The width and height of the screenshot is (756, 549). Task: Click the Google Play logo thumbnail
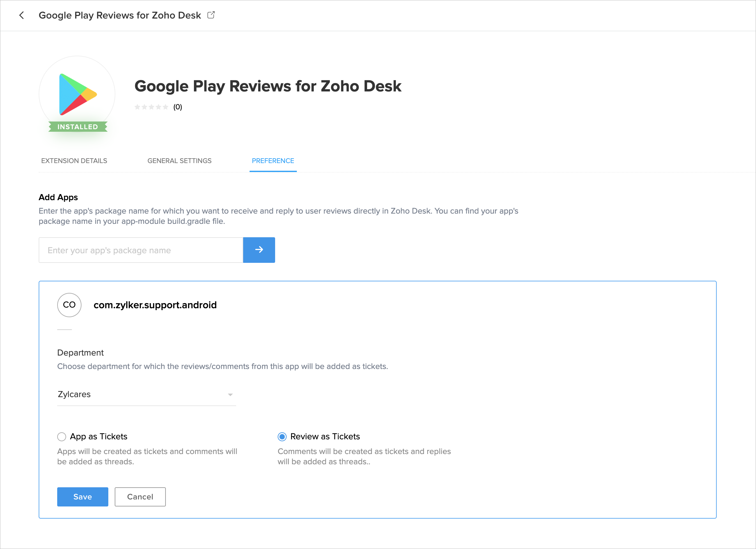[77, 94]
